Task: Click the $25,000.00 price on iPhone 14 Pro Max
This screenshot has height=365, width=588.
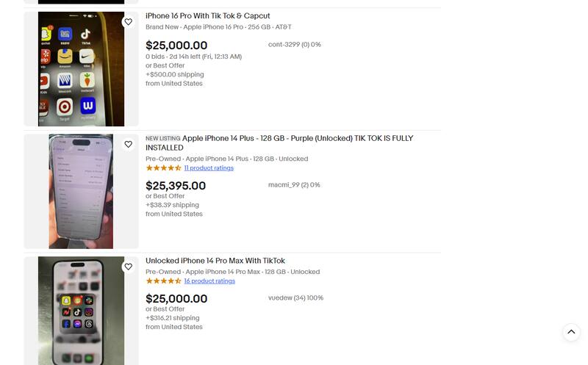Action: [176, 299]
